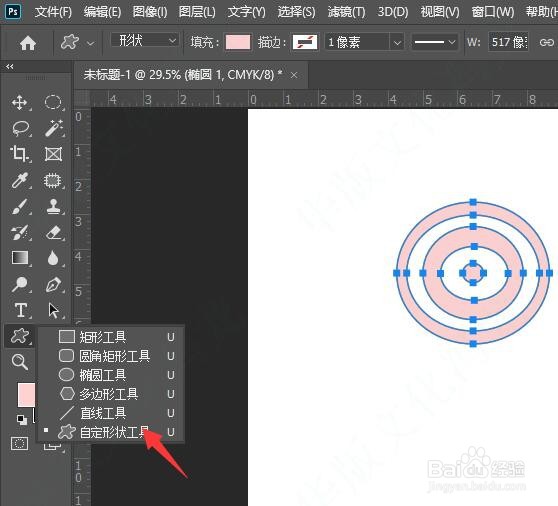Select the Path Selection tool
This screenshot has width=558, height=506.
click(x=53, y=310)
